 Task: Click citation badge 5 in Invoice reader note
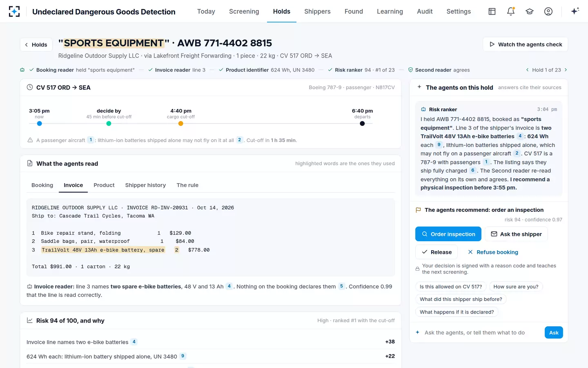[341, 286]
